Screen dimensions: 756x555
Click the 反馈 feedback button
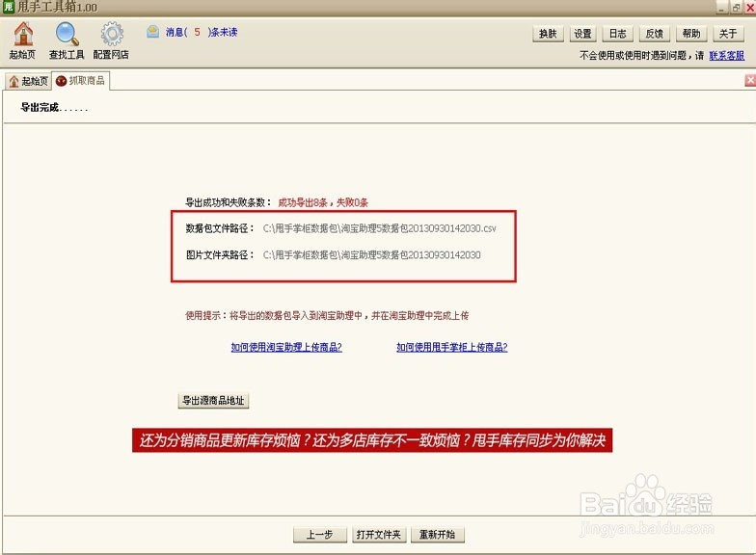(654, 34)
